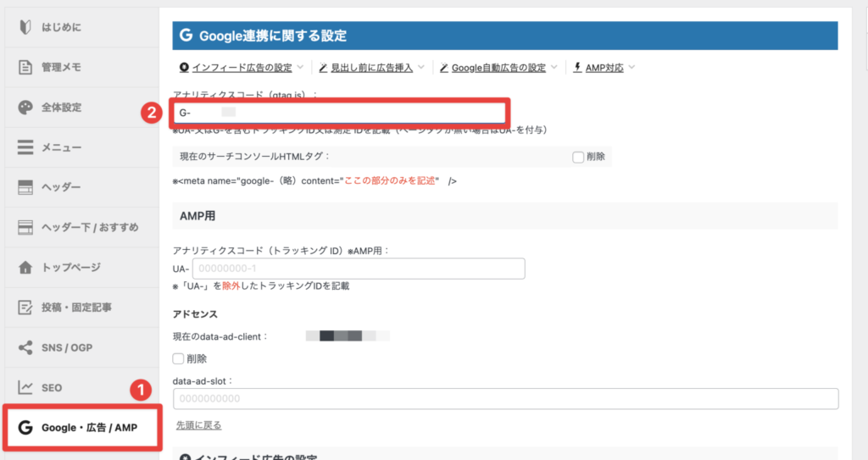Focus the analytics code gtag.js field
Image resolution: width=868 pixels, height=460 pixels.
pyautogui.click(x=339, y=113)
